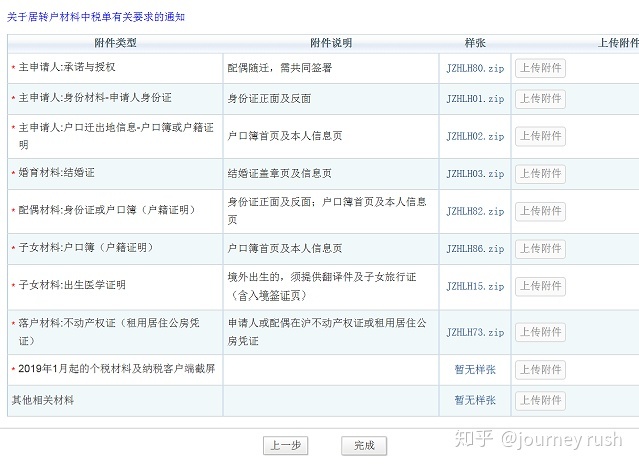Download sample JZHLH01.zip
Screen dimensions: 639x467
pos(475,99)
